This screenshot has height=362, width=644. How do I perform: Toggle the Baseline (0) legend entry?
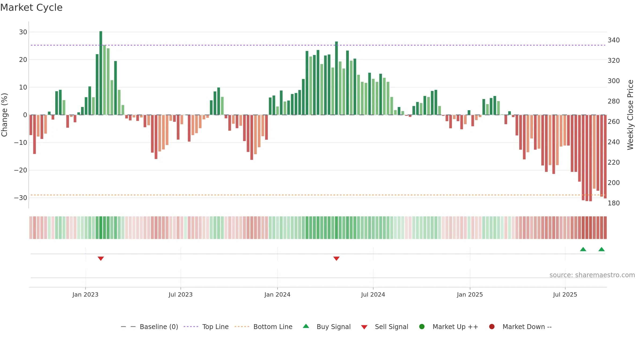159,327
